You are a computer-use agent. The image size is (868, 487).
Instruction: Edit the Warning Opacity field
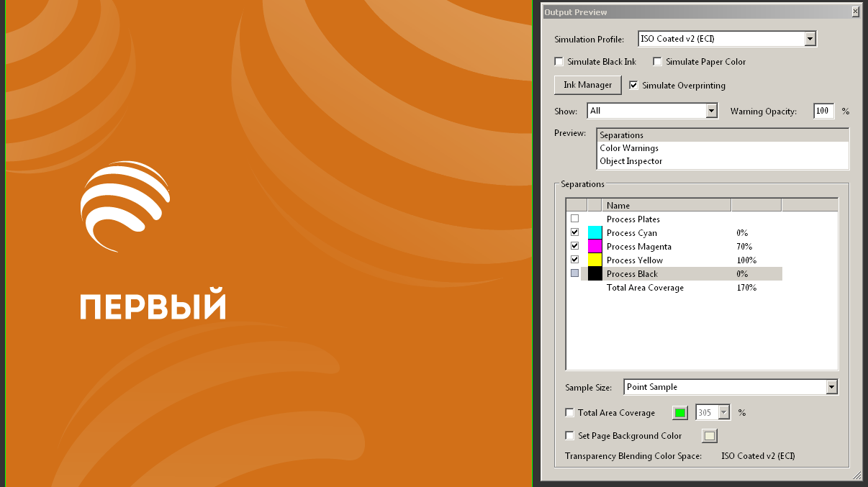(x=824, y=111)
